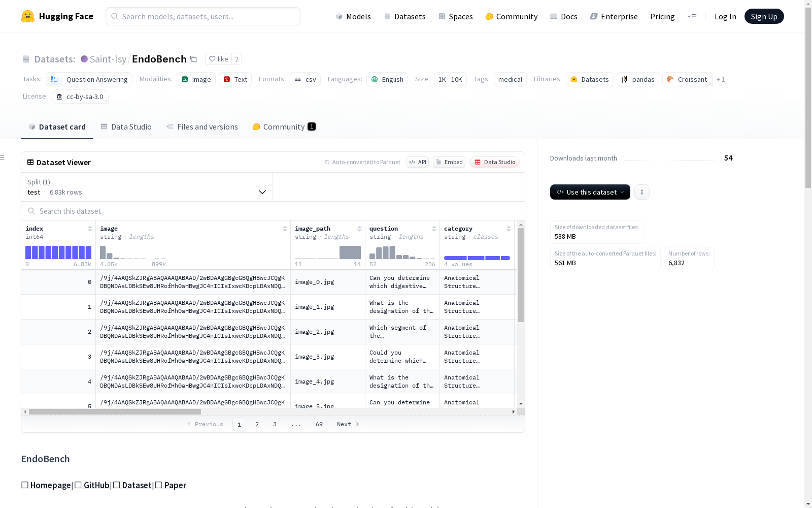Open the Community menu in the top navigation
The width and height of the screenshot is (812, 508).
click(512, 16)
